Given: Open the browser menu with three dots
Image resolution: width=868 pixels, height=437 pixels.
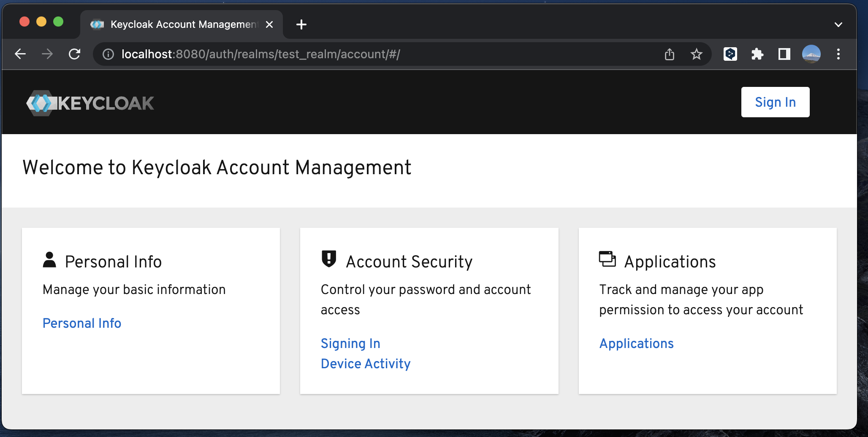Looking at the screenshot, I should pos(838,54).
